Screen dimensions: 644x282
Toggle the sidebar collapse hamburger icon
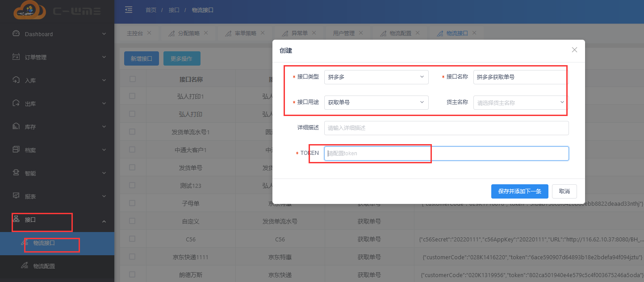click(x=129, y=10)
